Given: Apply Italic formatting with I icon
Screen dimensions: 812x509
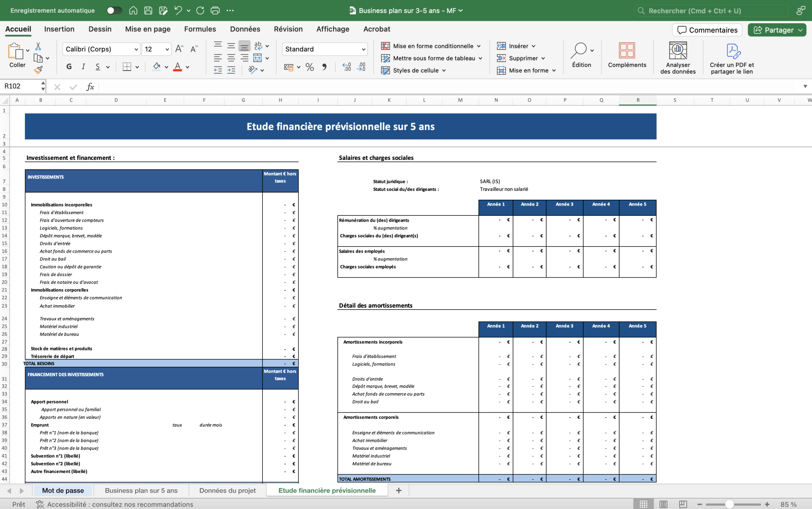Looking at the screenshot, I should (83, 66).
